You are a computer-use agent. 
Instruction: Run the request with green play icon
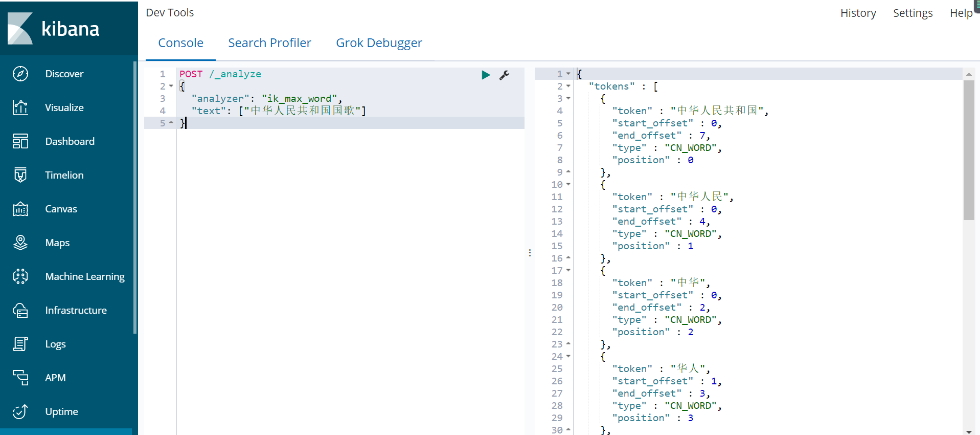[x=486, y=75]
